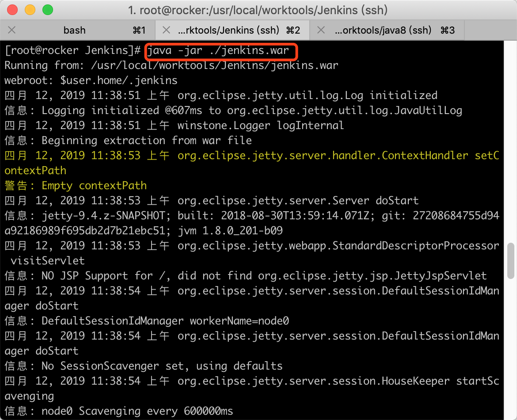This screenshot has width=517, height=420.
Task: Click the ⌘1 shortcut label on bash tab
Action: [x=139, y=31]
